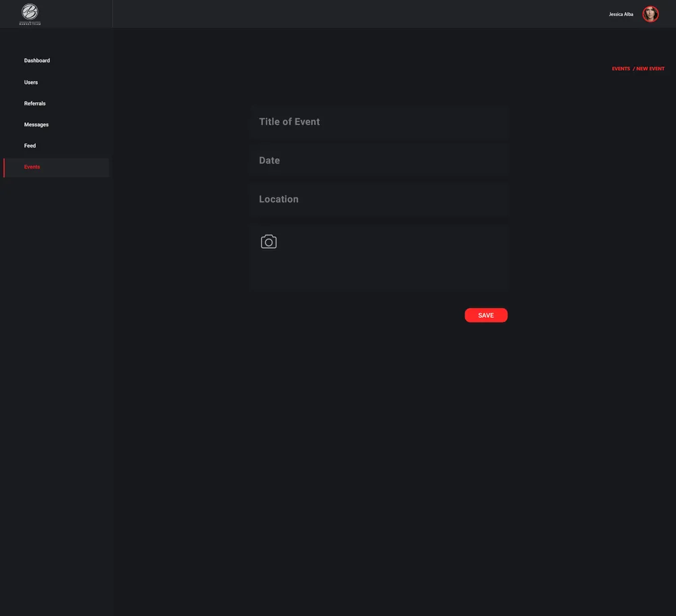Open the Dashboard menu item
676x616 pixels.
pyautogui.click(x=37, y=60)
